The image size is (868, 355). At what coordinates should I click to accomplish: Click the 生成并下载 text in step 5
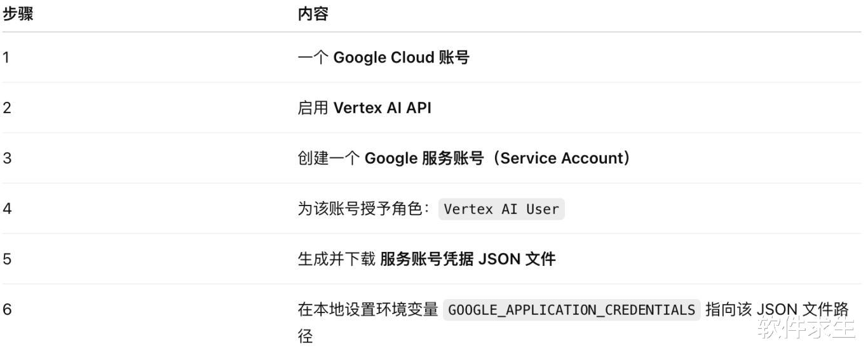(337, 259)
